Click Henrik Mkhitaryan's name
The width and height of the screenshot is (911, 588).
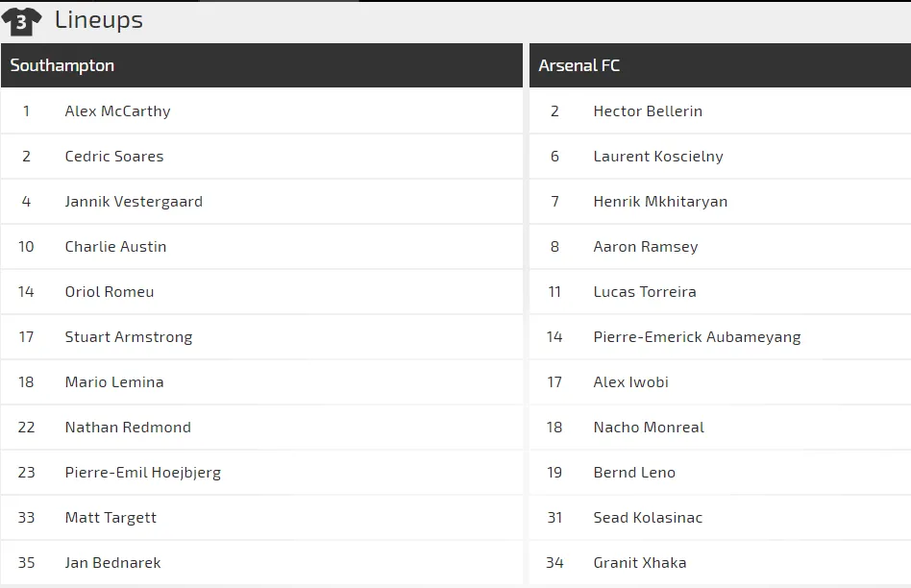pyautogui.click(x=660, y=202)
